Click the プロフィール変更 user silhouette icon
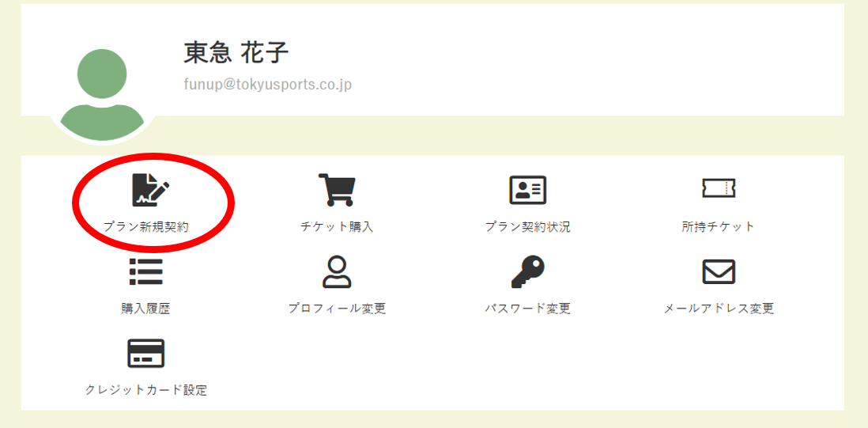868x428 pixels. 337,272
